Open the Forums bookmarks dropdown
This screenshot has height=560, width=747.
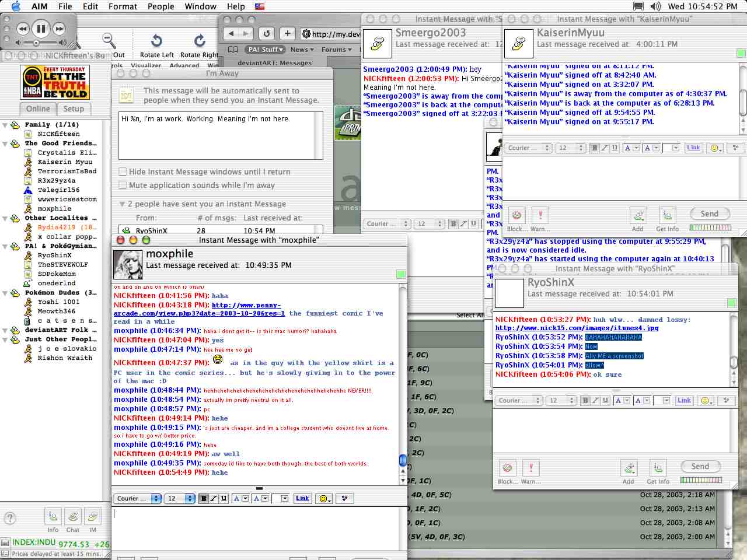click(x=337, y=50)
